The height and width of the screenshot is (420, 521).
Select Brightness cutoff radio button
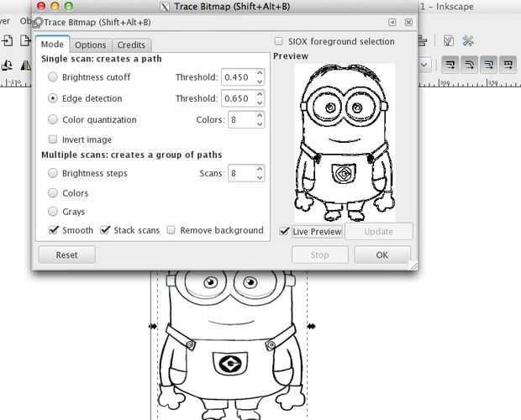[53, 77]
